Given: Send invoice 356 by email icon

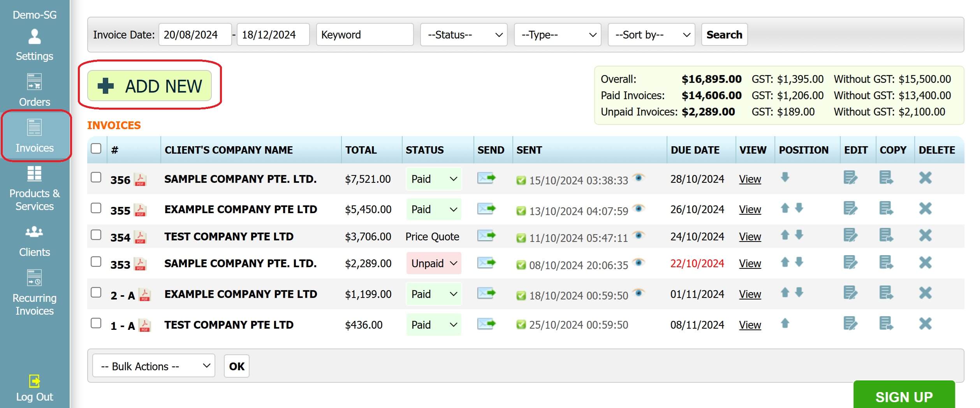Looking at the screenshot, I should pyautogui.click(x=486, y=178).
